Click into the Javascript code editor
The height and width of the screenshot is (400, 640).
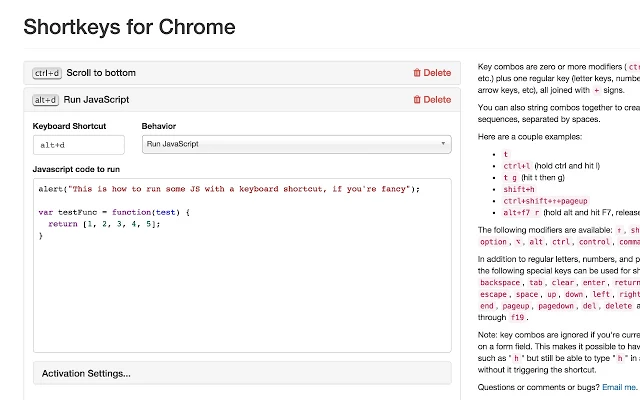tap(242, 265)
